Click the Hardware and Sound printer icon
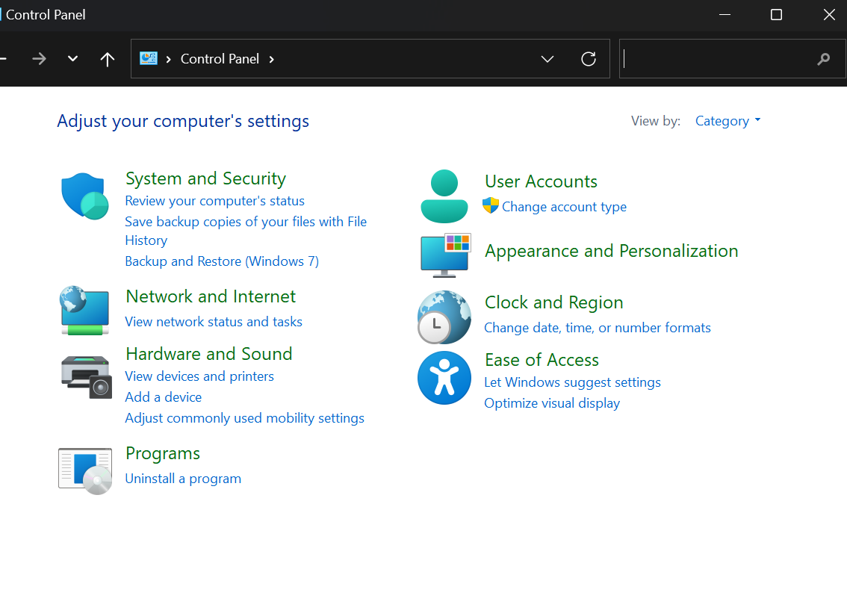The width and height of the screenshot is (847, 616). [x=85, y=376]
